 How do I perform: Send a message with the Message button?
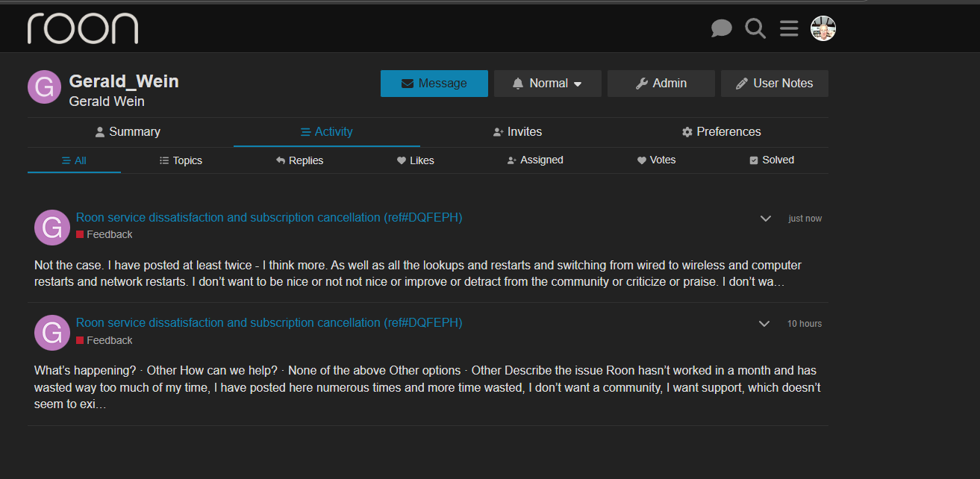[434, 84]
